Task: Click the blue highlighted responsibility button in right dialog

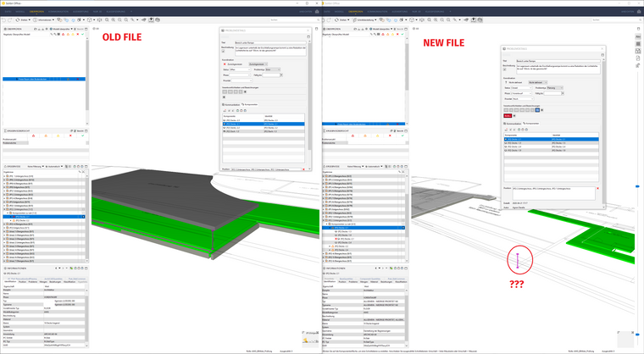Action: (x=537, y=110)
